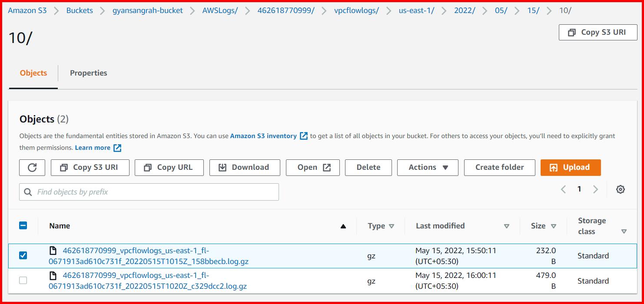The width and height of the screenshot is (644, 304).
Task: Open the gyansangrah-bucket breadcrumb link
Action: click(x=148, y=10)
